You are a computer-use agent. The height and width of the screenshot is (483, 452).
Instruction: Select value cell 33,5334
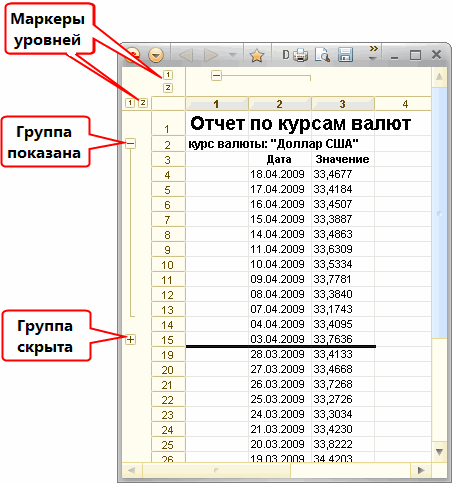pos(343,264)
